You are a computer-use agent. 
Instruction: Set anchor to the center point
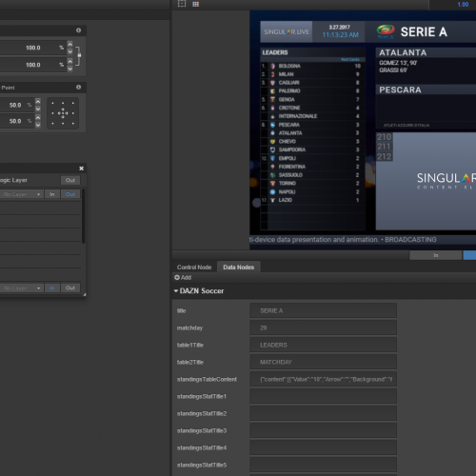click(63, 113)
